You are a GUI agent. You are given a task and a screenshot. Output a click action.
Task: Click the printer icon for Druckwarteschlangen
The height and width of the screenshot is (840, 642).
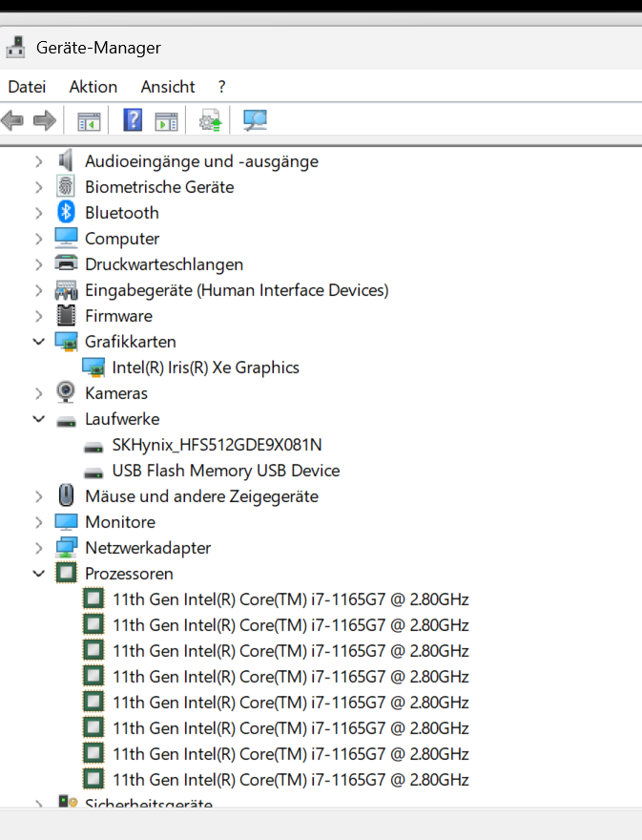point(66,263)
